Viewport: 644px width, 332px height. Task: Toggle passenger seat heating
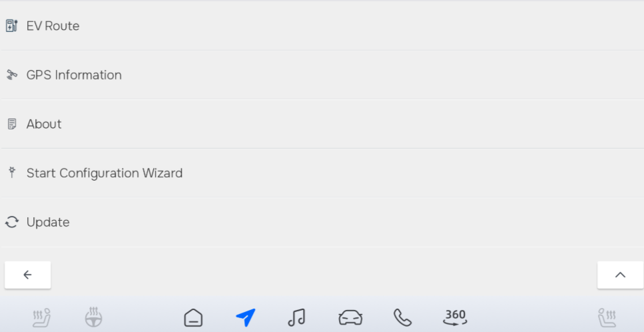point(607,317)
